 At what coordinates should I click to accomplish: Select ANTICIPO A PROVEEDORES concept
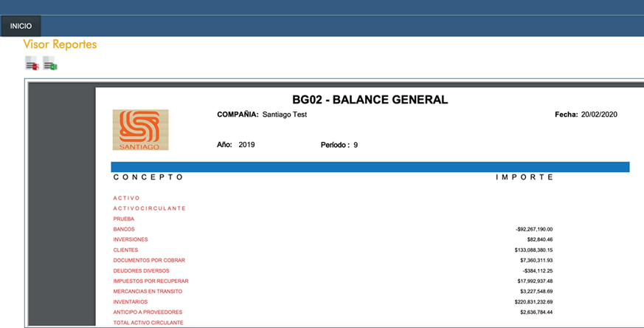148,312
